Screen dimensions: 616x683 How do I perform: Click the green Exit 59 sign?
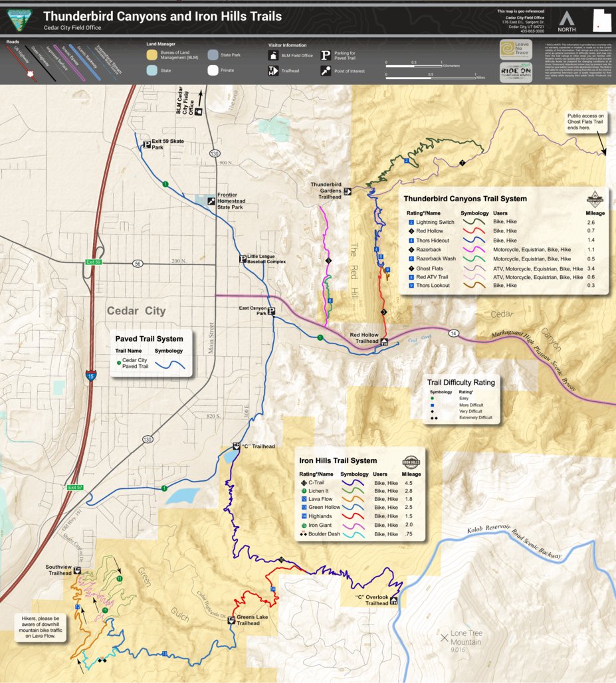[93, 262]
